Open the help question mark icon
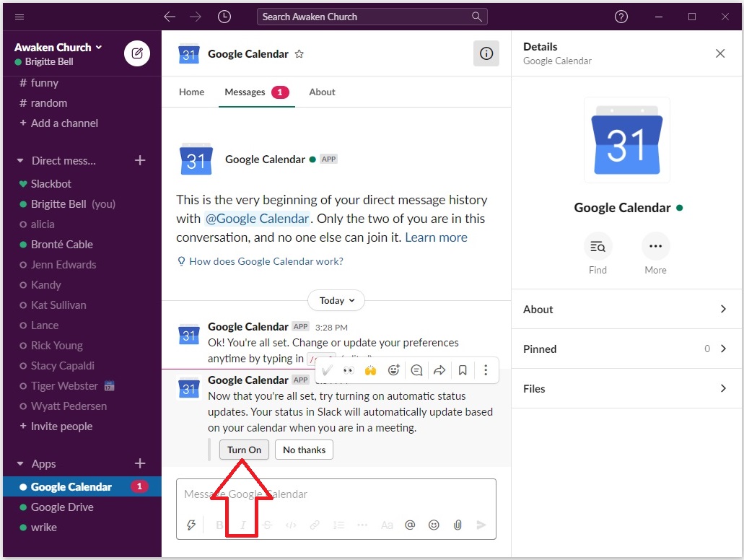 [x=621, y=17]
